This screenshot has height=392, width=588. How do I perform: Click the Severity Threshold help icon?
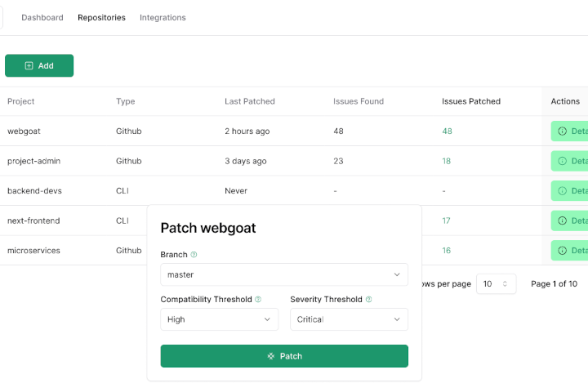click(369, 300)
